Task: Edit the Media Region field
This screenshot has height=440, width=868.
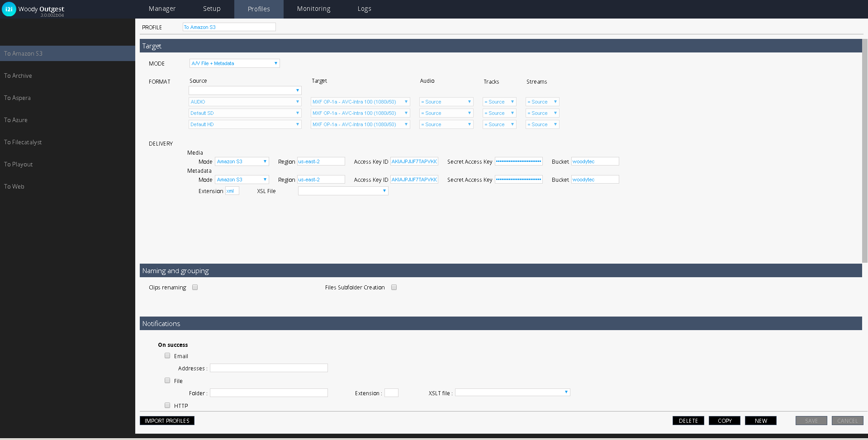Action: (x=321, y=161)
